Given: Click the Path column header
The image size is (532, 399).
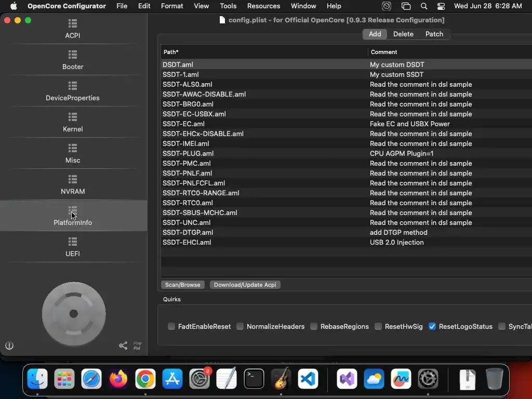Looking at the screenshot, I should coord(264,52).
